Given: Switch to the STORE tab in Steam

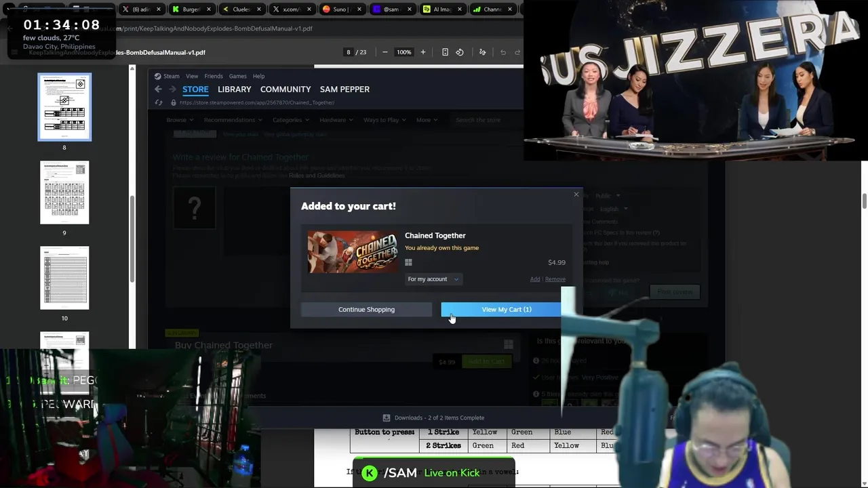Looking at the screenshot, I should pyautogui.click(x=195, y=89).
